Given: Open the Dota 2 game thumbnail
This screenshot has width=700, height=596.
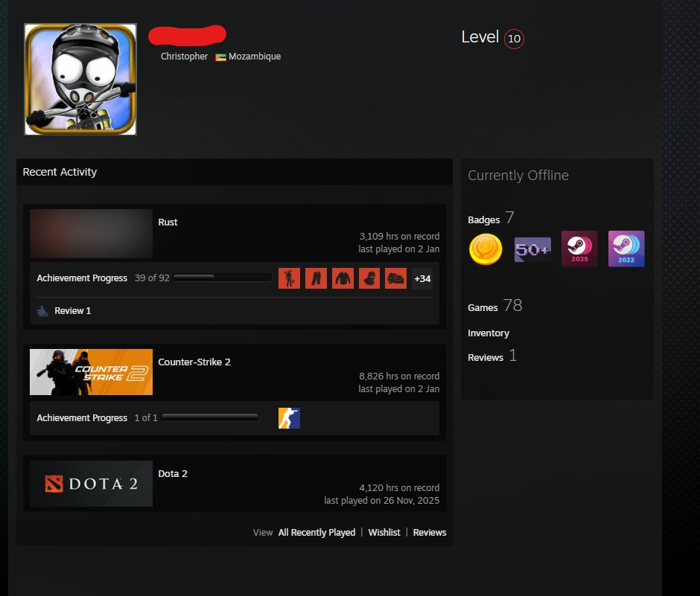Looking at the screenshot, I should click(91, 484).
